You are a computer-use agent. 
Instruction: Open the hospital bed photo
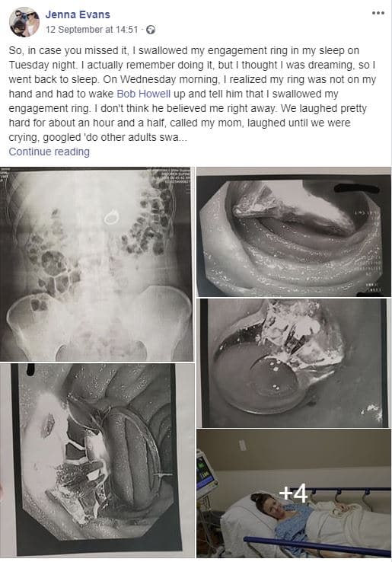pyautogui.click(x=294, y=493)
